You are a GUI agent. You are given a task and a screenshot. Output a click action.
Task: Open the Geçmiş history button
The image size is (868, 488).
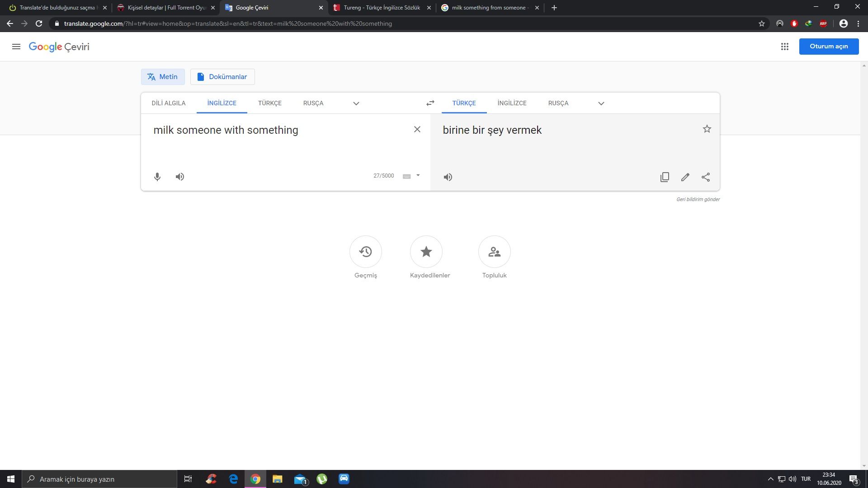365,252
